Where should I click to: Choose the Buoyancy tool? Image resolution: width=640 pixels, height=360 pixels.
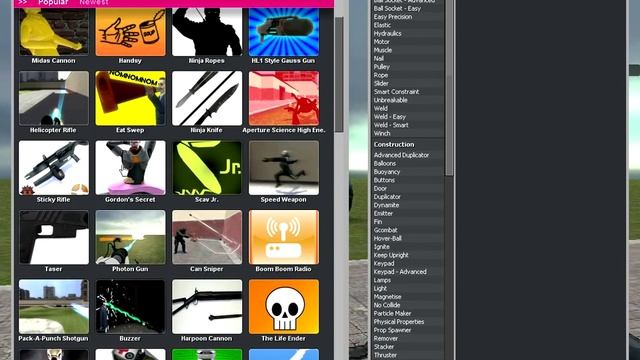click(387, 172)
